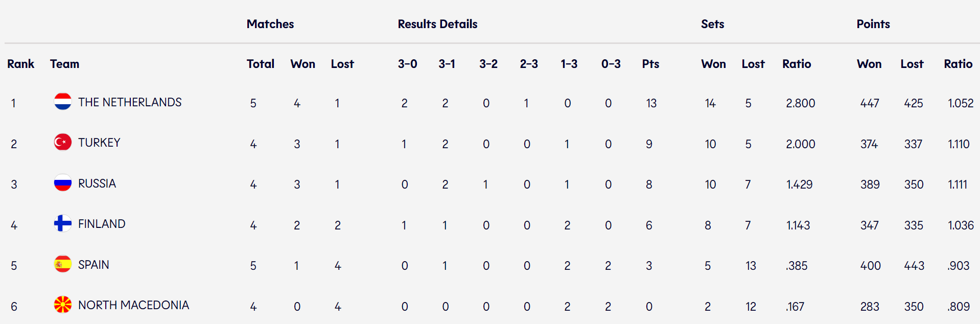Open THE NETHERLANDS team link
This screenshot has height=324, width=980.
(130, 102)
